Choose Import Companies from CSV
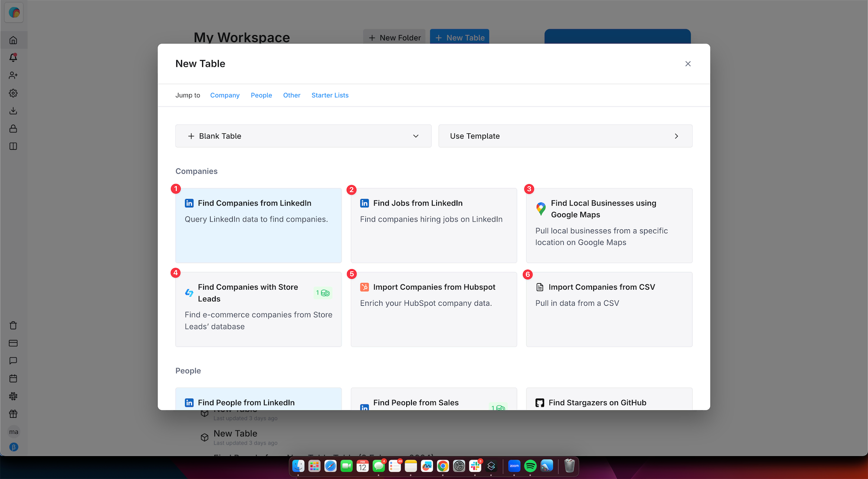This screenshot has width=868, height=479. tap(608, 309)
